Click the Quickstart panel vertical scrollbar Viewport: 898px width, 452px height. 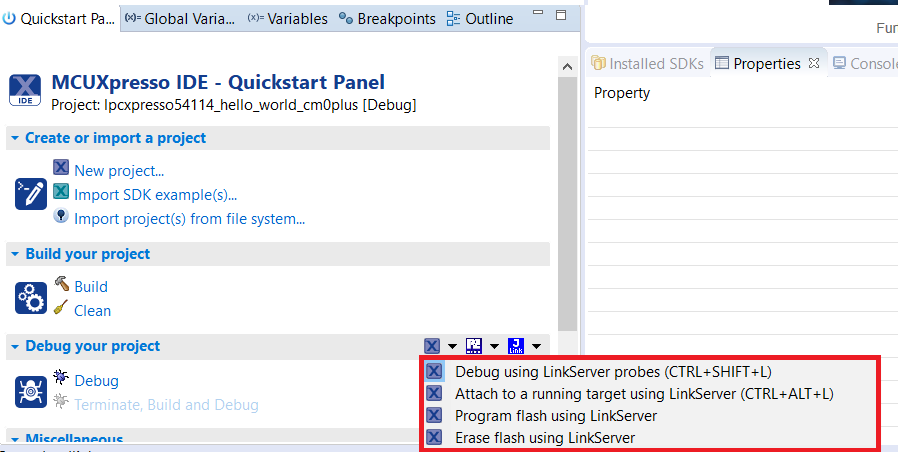(567, 200)
